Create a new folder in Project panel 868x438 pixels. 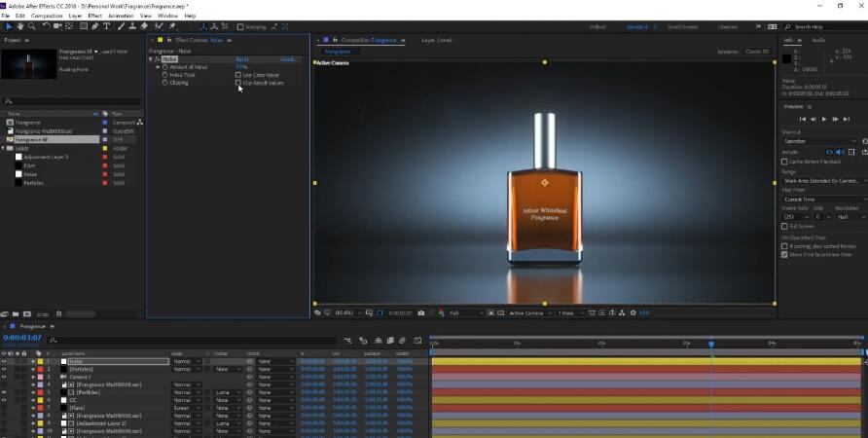16,314
